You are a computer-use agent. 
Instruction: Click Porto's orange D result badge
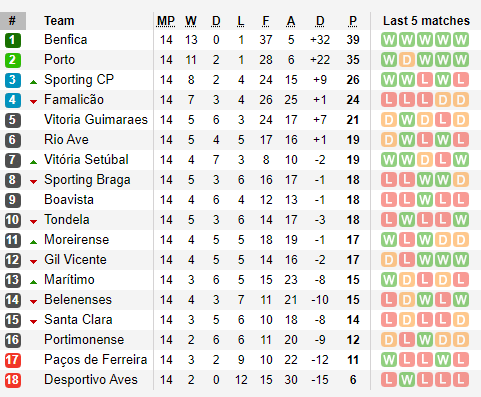pos(407,60)
